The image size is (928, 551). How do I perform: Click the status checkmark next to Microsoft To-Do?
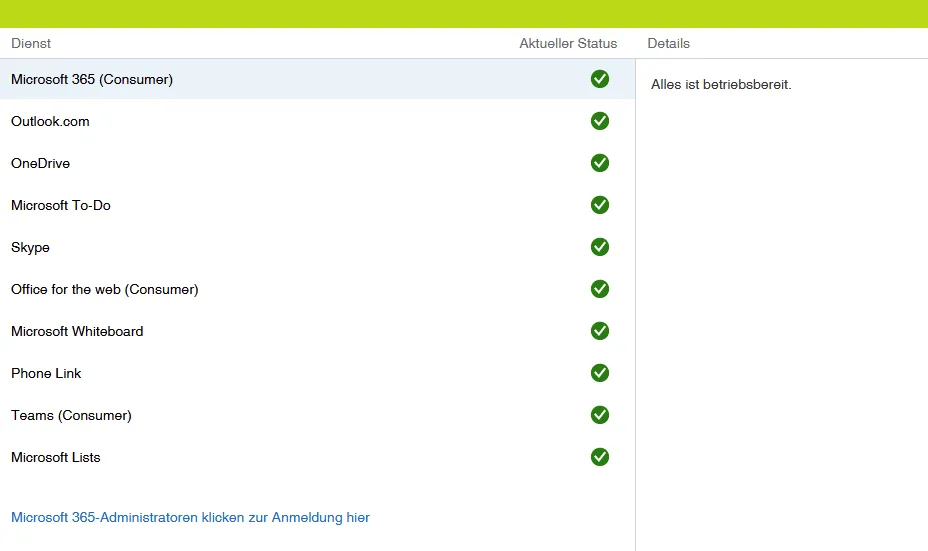[x=600, y=205]
